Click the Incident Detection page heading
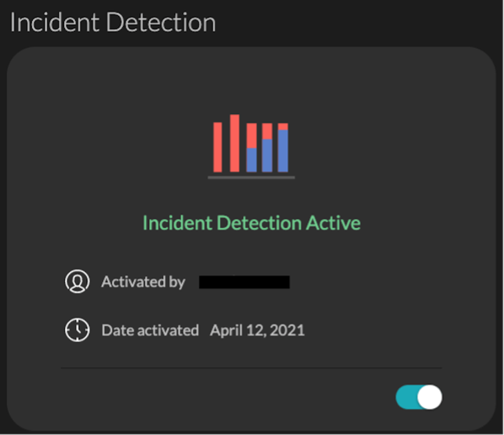 pyautogui.click(x=113, y=22)
